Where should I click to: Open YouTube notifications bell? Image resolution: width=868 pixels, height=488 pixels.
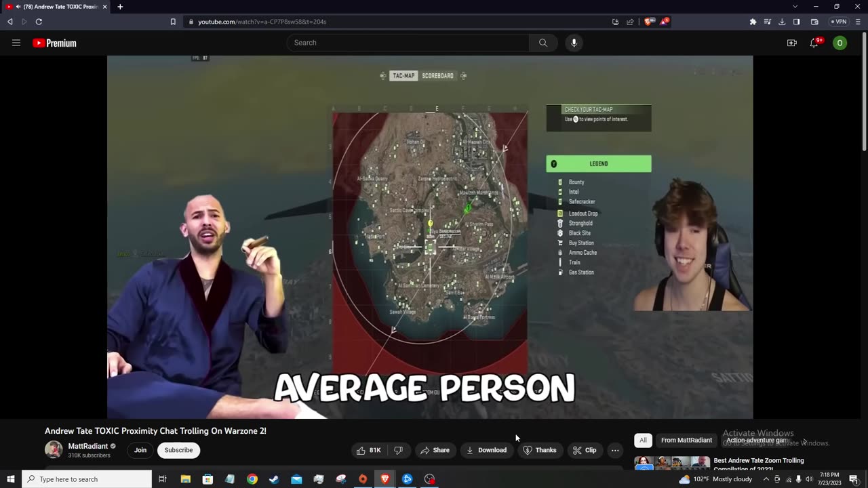(x=814, y=43)
